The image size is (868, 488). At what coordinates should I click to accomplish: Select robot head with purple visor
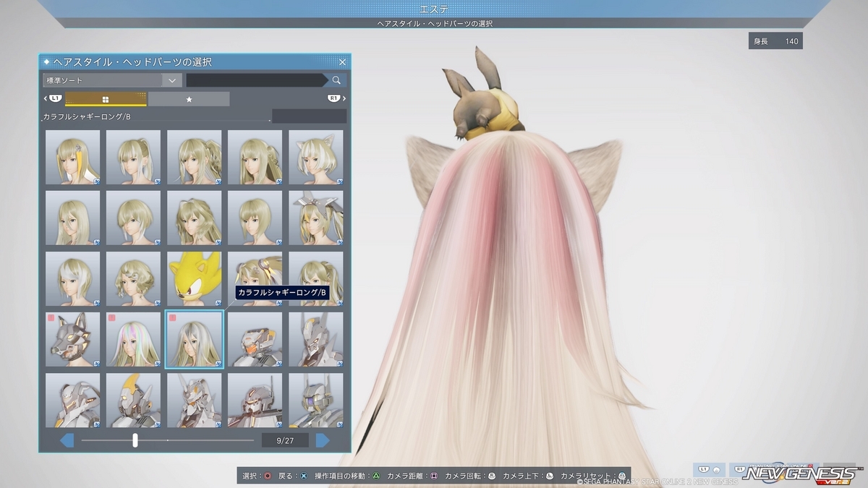coord(316,400)
